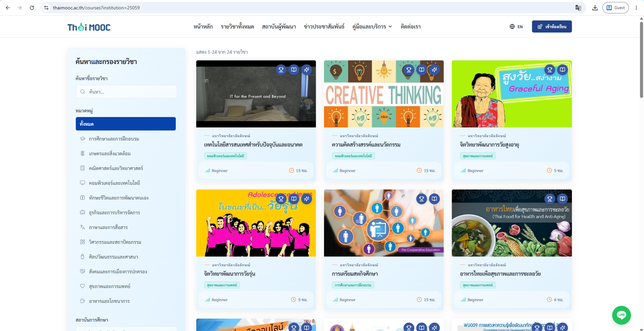Click sparkle badge on IT for the Present card
This screenshot has height=331, width=644.
pos(307,70)
